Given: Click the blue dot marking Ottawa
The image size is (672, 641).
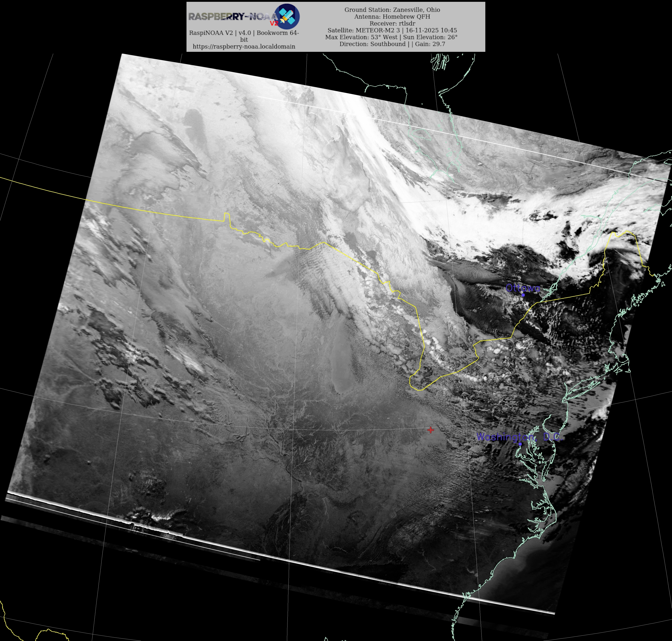Looking at the screenshot, I should pyautogui.click(x=523, y=295).
